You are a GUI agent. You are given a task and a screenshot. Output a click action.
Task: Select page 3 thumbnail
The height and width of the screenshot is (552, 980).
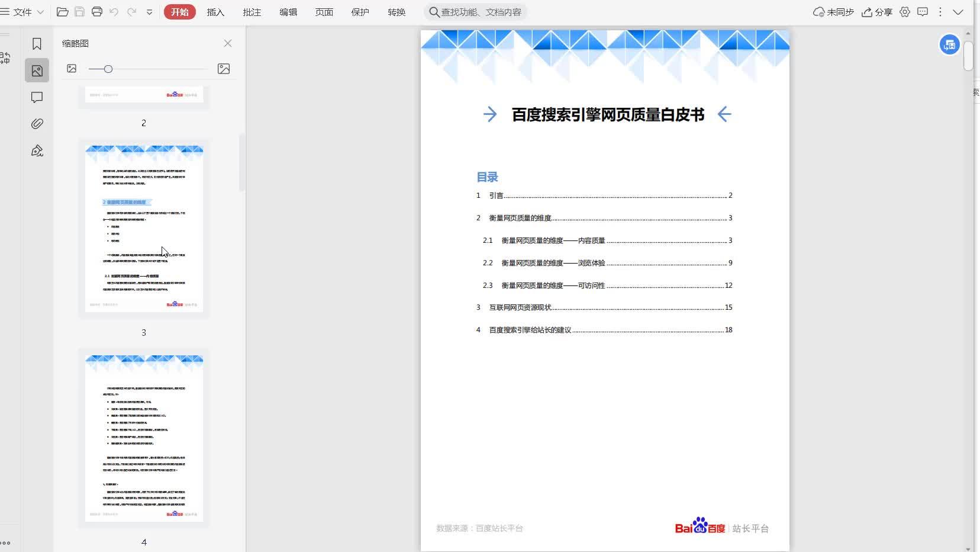click(144, 229)
